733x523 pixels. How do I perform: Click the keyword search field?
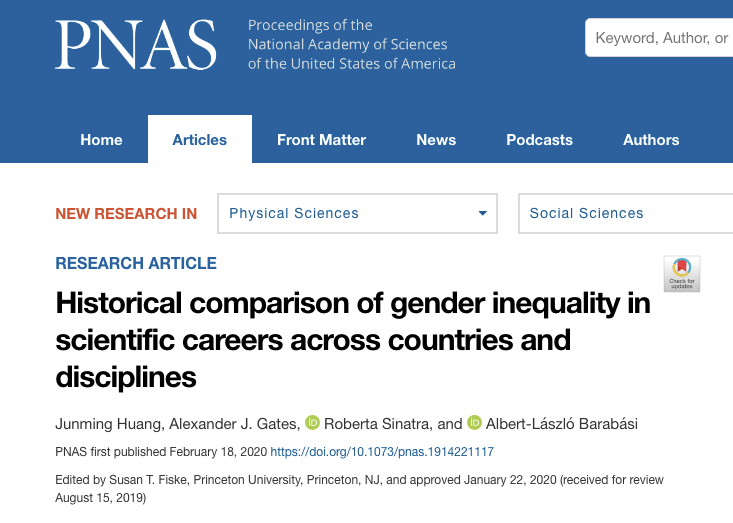pos(660,39)
